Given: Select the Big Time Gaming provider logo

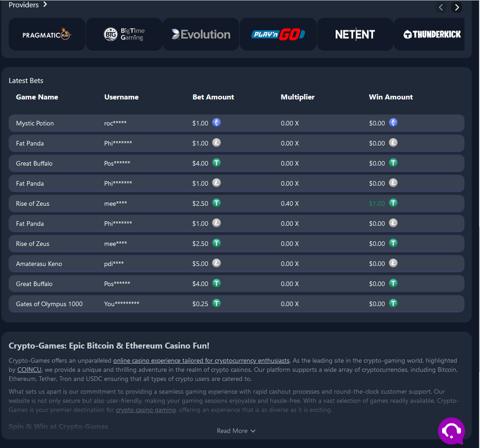Looking at the screenshot, I should coord(124,34).
